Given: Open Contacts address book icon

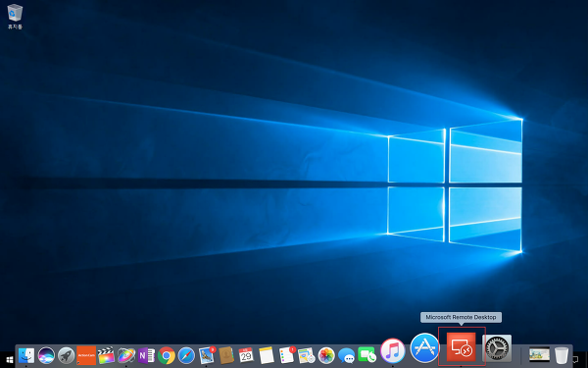Looking at the screenshot, I should coord(226,355).
